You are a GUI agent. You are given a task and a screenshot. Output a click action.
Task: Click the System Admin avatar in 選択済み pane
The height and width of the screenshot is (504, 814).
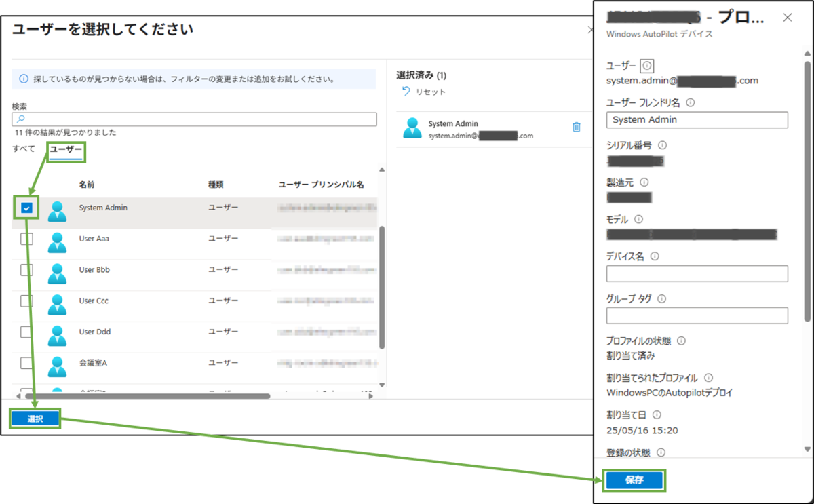tap(412, 128)
